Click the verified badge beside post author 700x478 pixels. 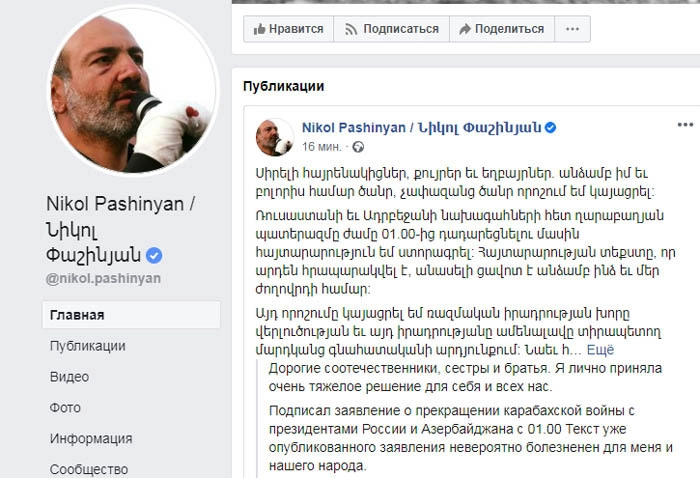click(551, 128)
